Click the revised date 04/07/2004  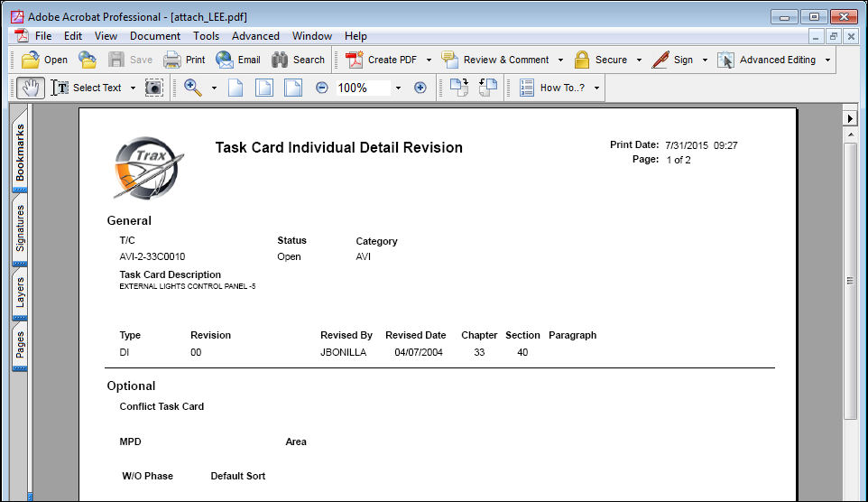[419, 352]
